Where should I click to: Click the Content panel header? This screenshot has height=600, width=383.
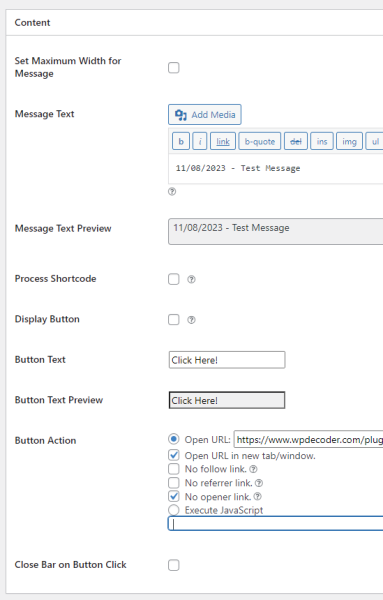point(194,23)
